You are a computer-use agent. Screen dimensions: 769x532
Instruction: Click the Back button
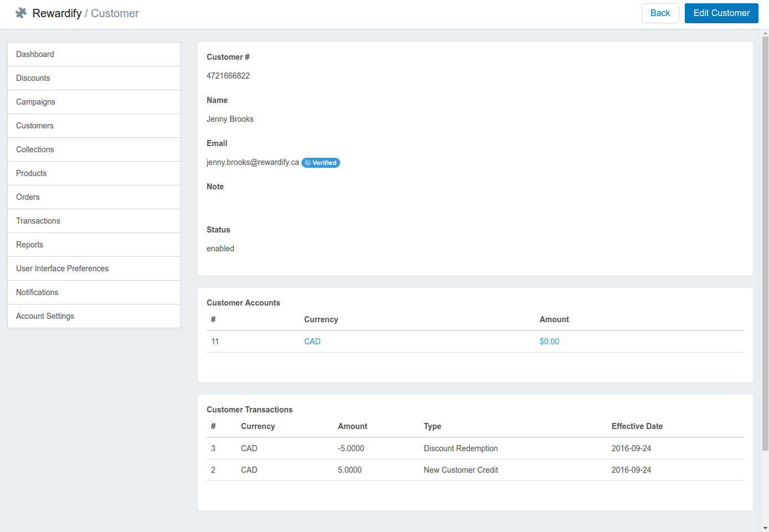click(660, 13)
